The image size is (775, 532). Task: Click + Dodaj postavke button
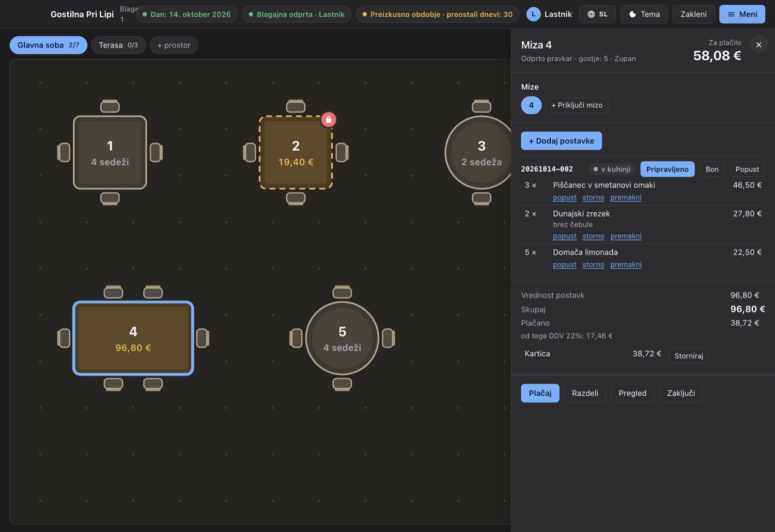coord(561,141)
